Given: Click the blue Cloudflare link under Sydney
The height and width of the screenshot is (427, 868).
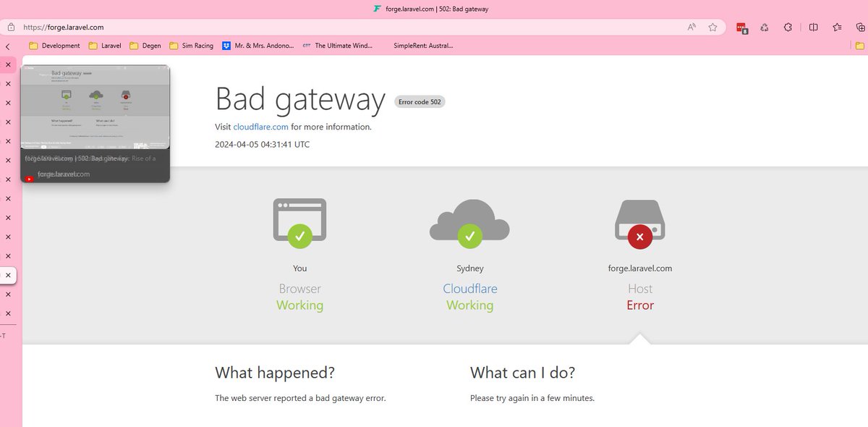Looking at the screenshot, I should (470, 289).
